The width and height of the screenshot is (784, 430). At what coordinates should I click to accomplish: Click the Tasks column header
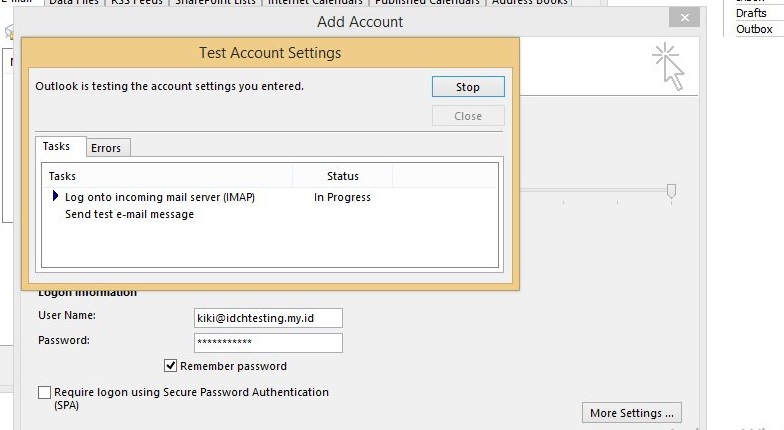pos(167,176)
